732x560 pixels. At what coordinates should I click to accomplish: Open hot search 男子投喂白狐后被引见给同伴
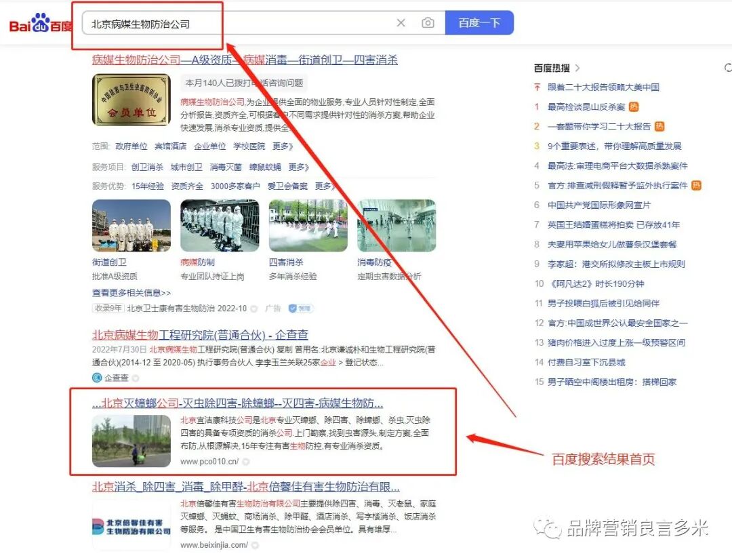coord(604,303)
